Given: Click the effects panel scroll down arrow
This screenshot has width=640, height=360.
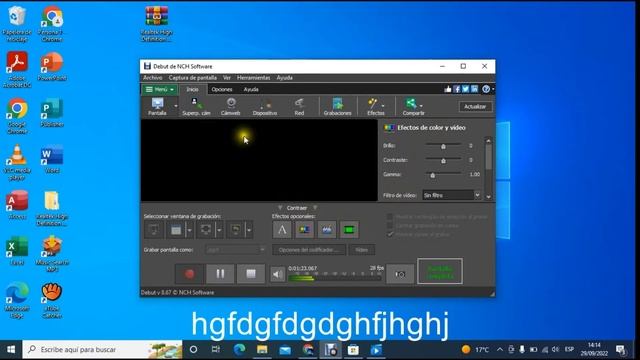Looking at the screenshot, I should (489, 196).
